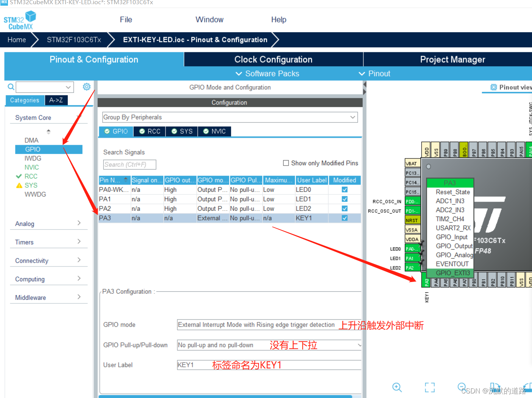Image resolution: width=532 pixels, height=398 pixels.
Task: Click STM32F103C6Tx breadcrumb
Action: 74,40
